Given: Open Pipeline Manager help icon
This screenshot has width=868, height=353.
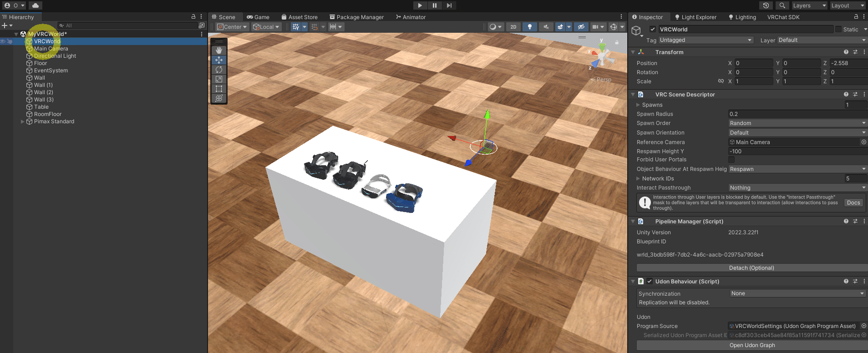Looking at the screenshot, I should (x=846, y=222).
